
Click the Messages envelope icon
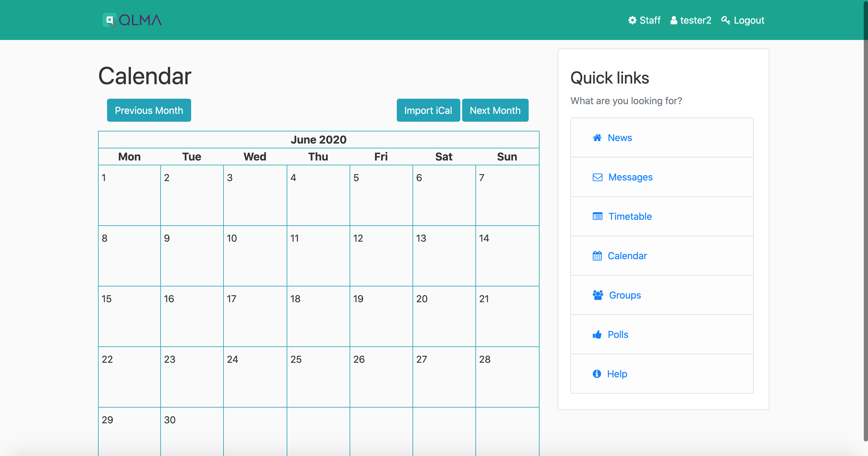tap(597, 177)
